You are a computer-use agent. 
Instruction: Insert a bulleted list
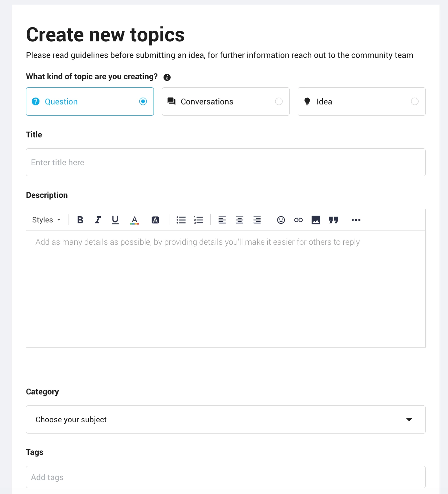(x=181, y=220)
